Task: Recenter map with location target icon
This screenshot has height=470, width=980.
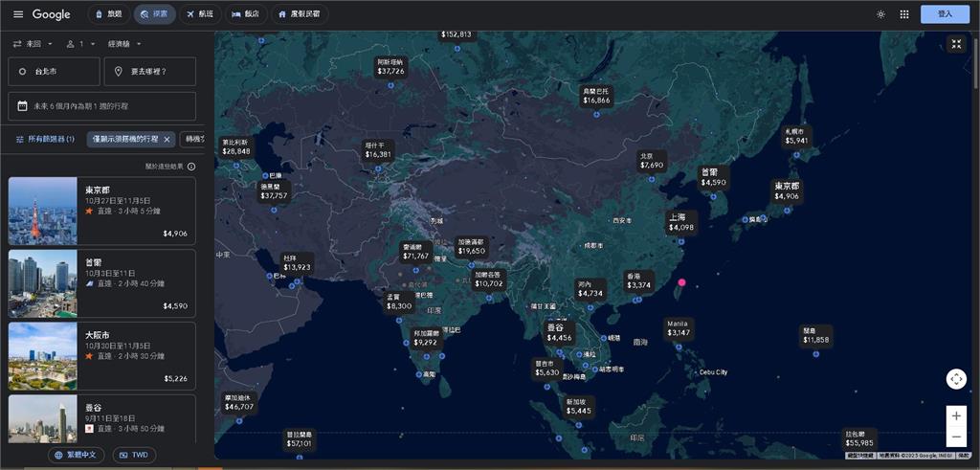Action: [x=956, y=379]
